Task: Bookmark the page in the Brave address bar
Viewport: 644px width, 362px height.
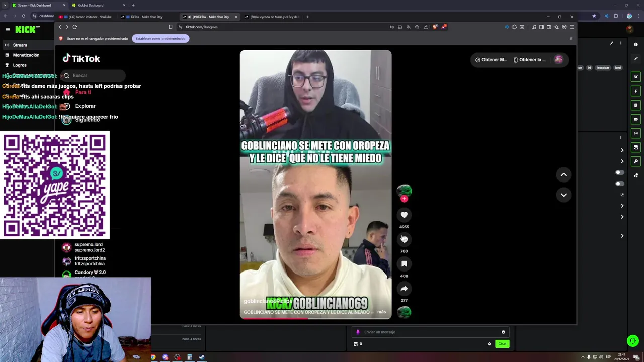Action: click(171, 27)
